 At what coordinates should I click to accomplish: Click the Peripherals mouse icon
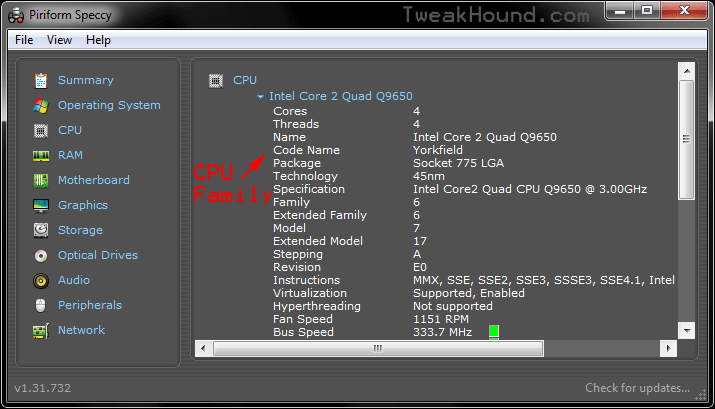[x=41, y=305]
